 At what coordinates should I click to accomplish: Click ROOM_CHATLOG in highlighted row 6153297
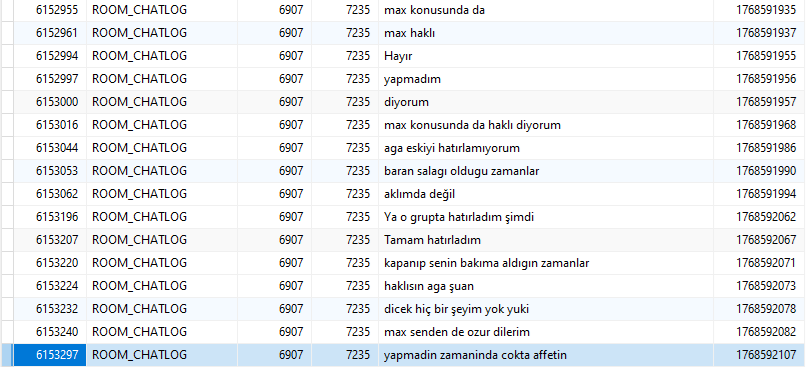(162, 355)
